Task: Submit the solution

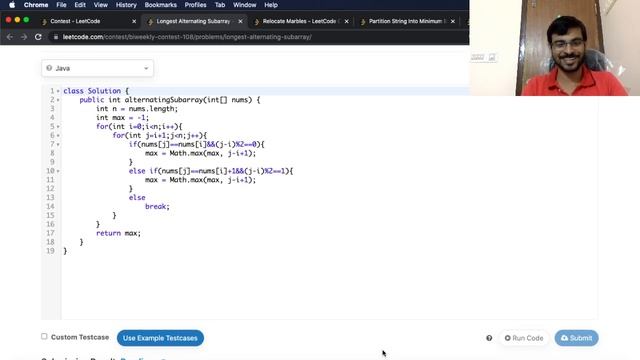Action: click(576, 338)
